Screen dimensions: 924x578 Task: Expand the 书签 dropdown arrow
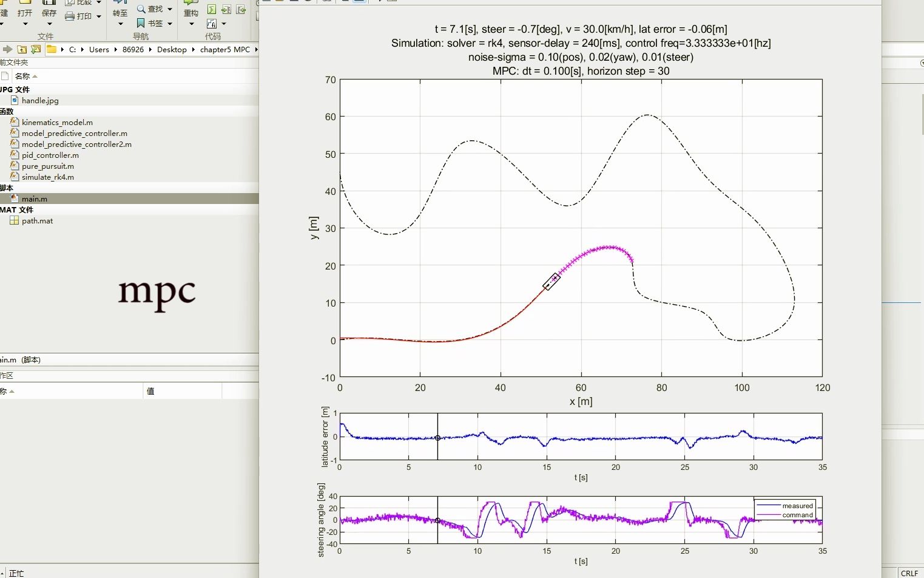click(x=170, y=23)
